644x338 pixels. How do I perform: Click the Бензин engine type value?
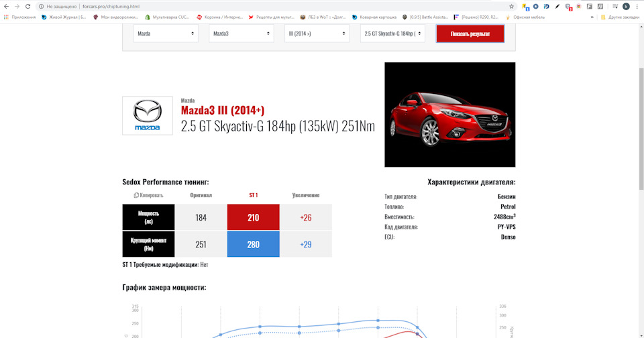[x=506, y=196]
